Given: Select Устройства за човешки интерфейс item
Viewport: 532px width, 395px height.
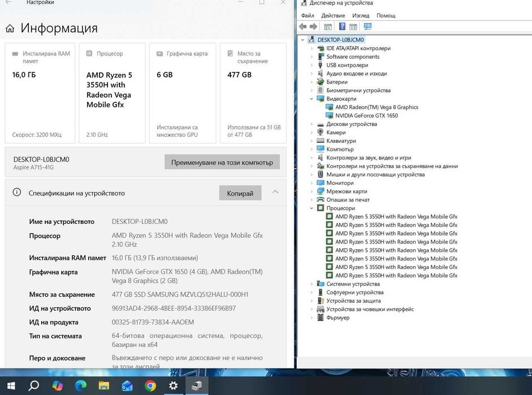Looking at the screenshot, I should click(370, 309).
